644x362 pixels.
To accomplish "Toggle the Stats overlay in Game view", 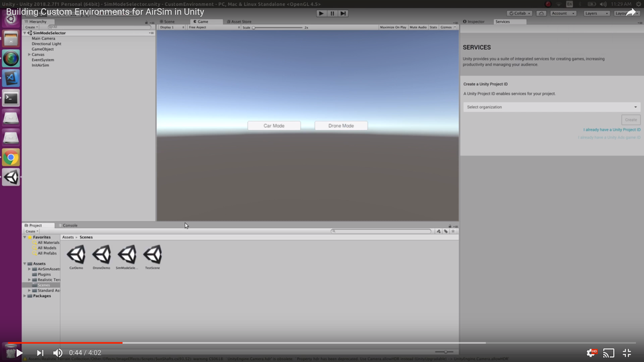I will click(x=433, y=27).
